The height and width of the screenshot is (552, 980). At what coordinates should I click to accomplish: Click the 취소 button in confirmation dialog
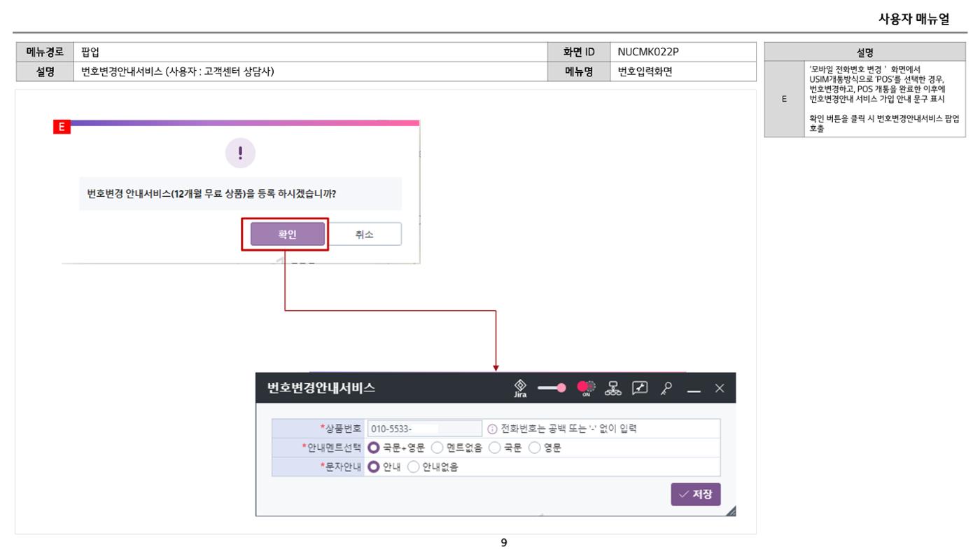pyautogui.click(x=365, y=235)
